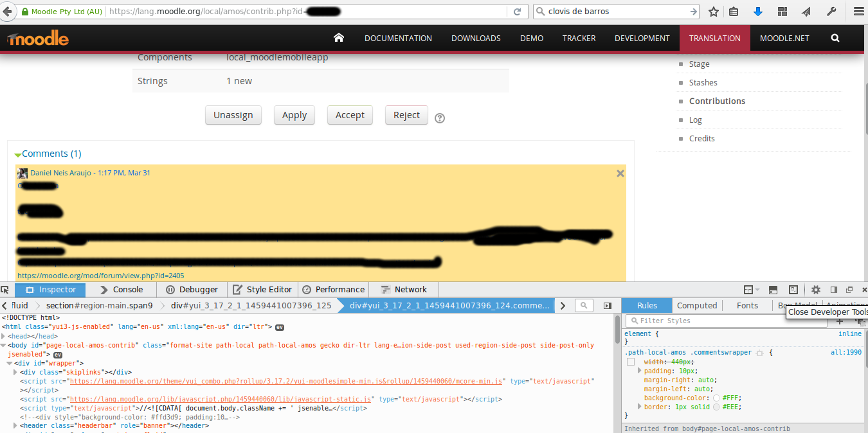Open the Debugger tab
The image size is (868, 433).
pos(192,290)
